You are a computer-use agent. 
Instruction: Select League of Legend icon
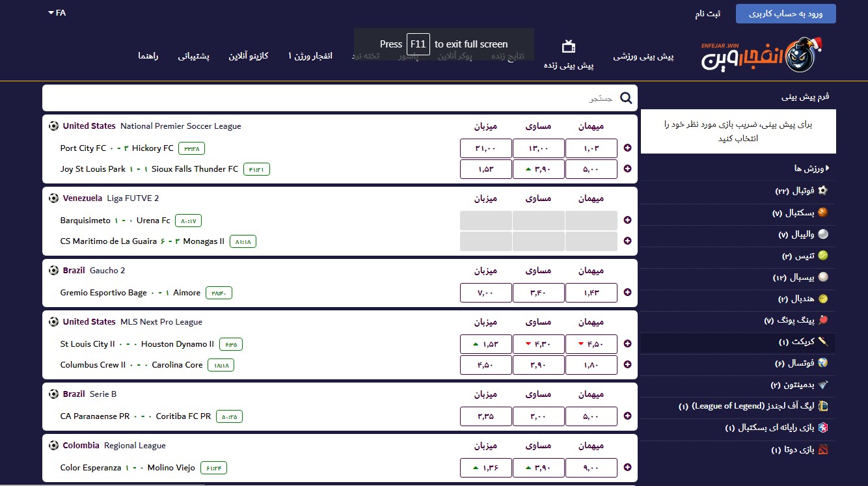click(x=823, y=406)
